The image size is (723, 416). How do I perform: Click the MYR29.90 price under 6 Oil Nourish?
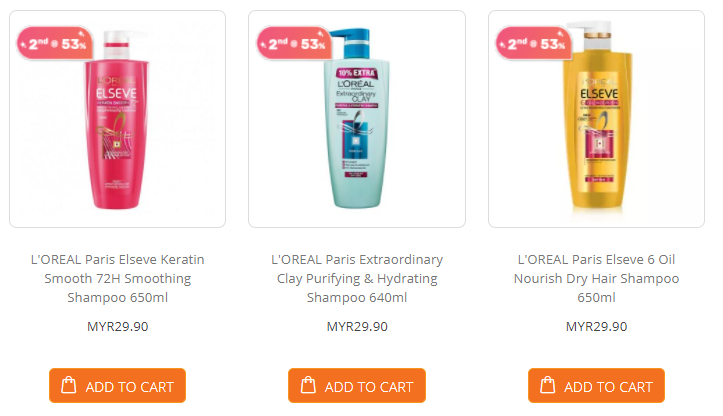596,326
